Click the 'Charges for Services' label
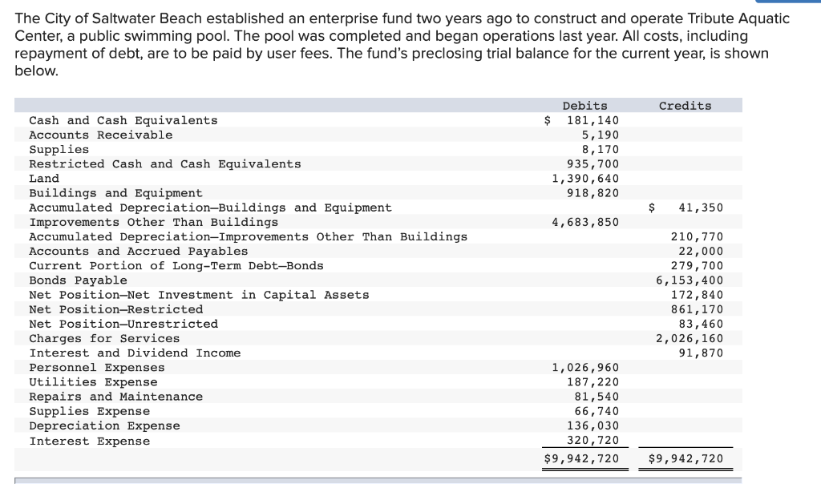The image size is (821, 504). click(x=104, y=339)
